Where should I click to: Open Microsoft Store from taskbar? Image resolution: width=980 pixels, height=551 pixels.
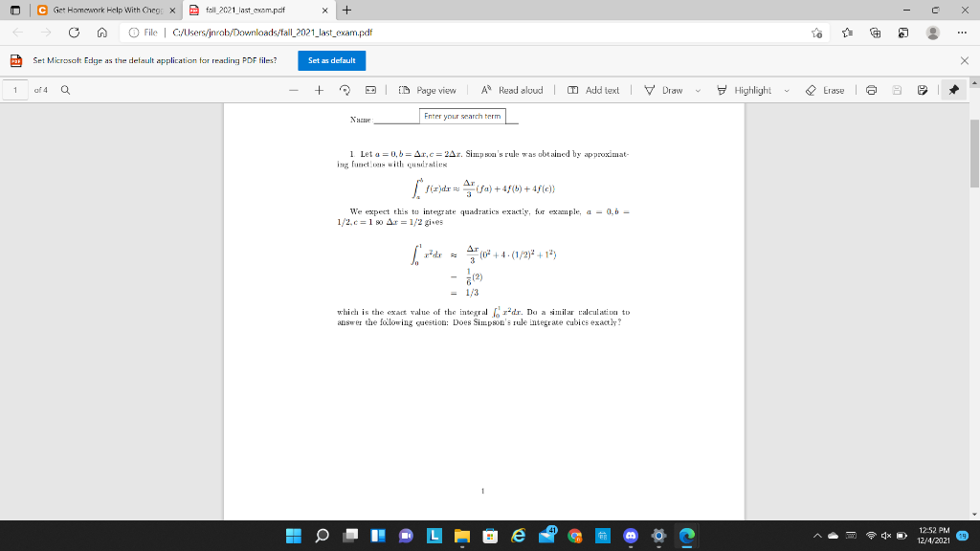click(490, 536)
